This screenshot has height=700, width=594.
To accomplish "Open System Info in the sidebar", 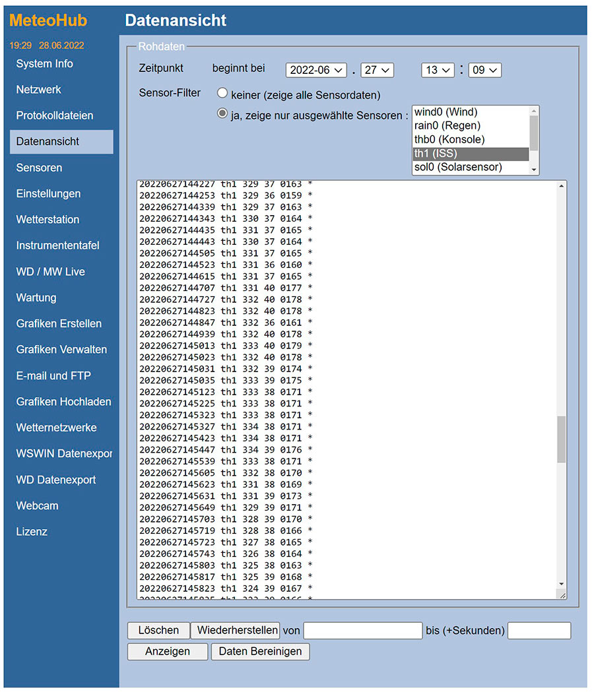I will click(45, 64).
